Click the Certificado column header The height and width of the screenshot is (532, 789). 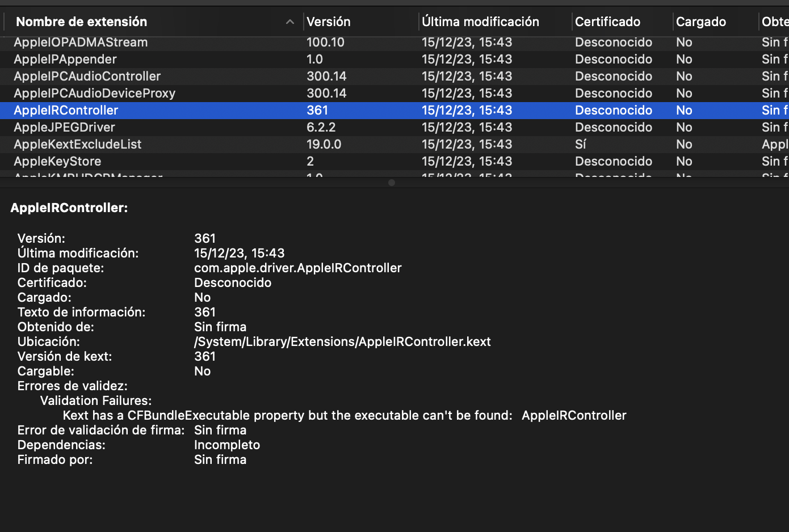(607, 22)
